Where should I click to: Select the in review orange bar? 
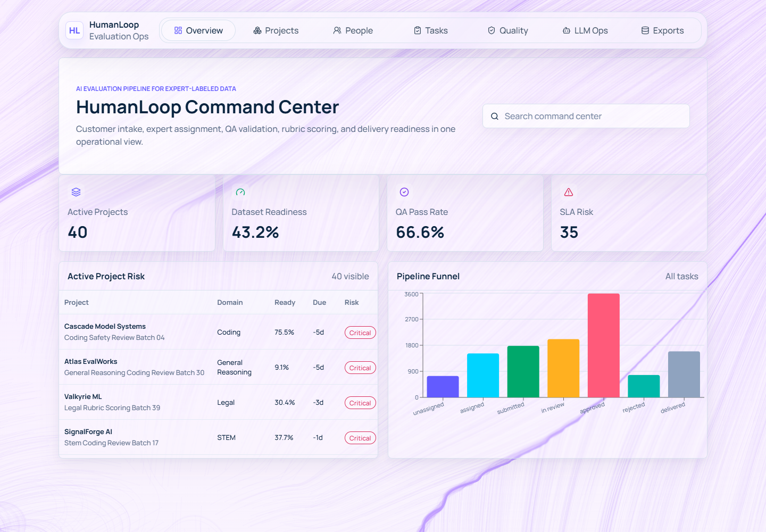(563, 368)
